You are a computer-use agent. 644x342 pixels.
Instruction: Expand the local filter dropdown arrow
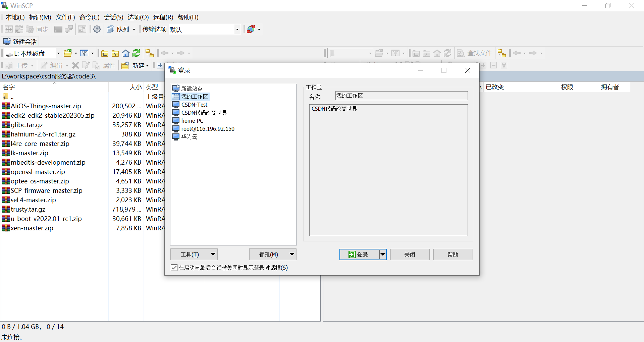coord(92,53)
